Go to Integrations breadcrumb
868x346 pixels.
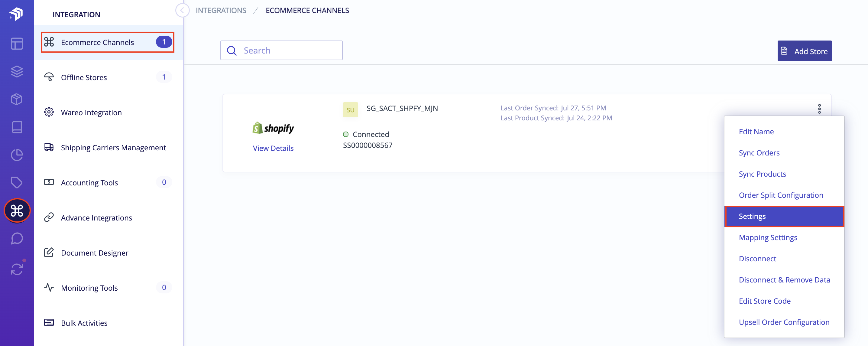[221, 11]
